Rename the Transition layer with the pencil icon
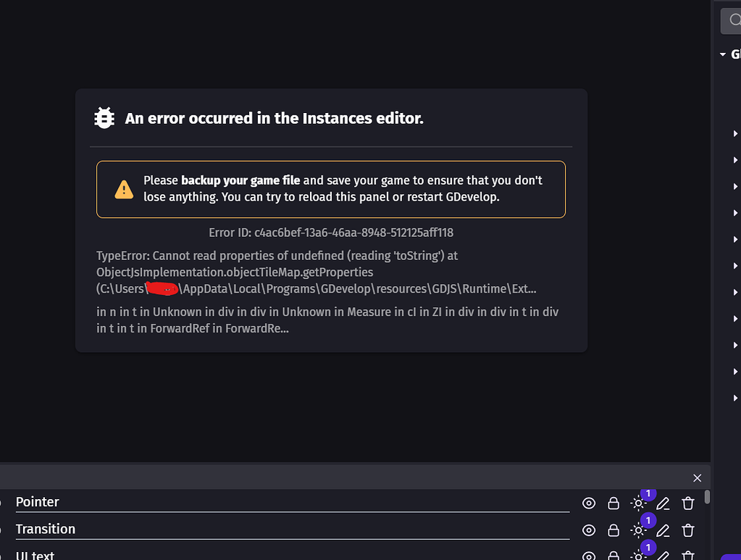The image size is (741, 560). click(663, 530)
